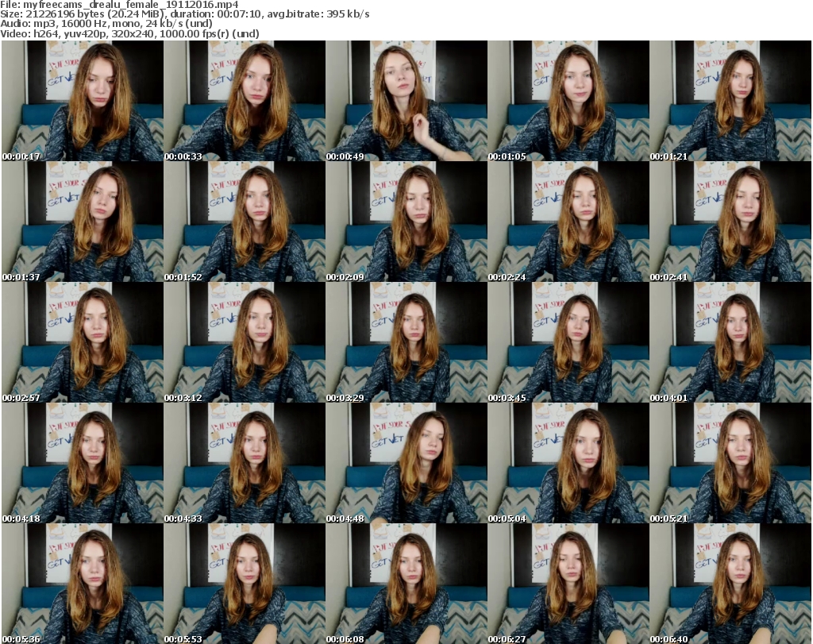
Task: Pick the frame at 00:03:45
Action: pyautogui.click(x=568, y=342)
